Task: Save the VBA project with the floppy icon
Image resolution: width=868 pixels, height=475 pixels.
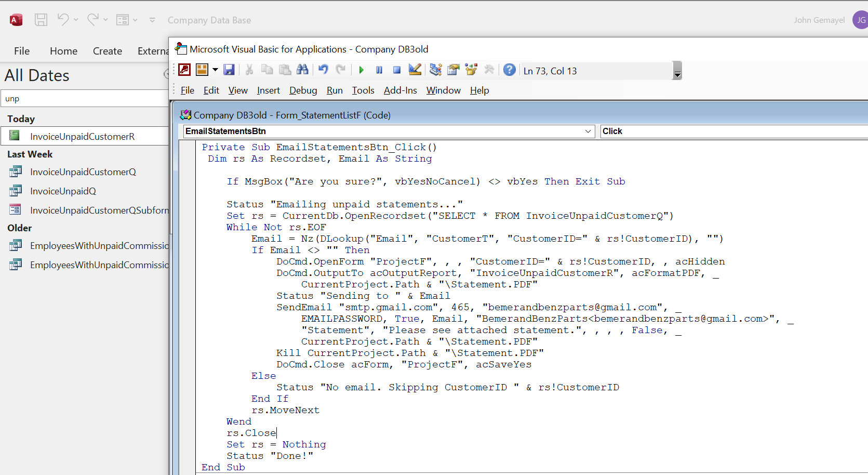Action: pyautogui.click(x=229, y=70)
